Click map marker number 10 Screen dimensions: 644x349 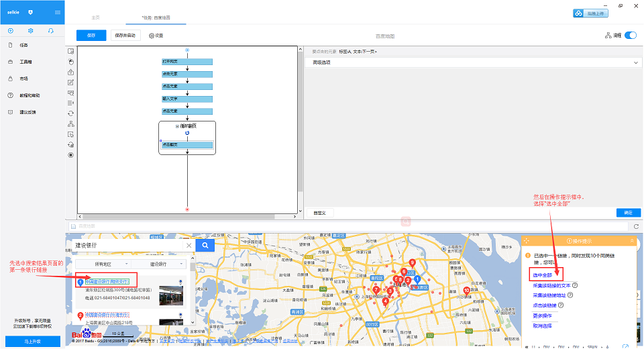pos(467,291)
